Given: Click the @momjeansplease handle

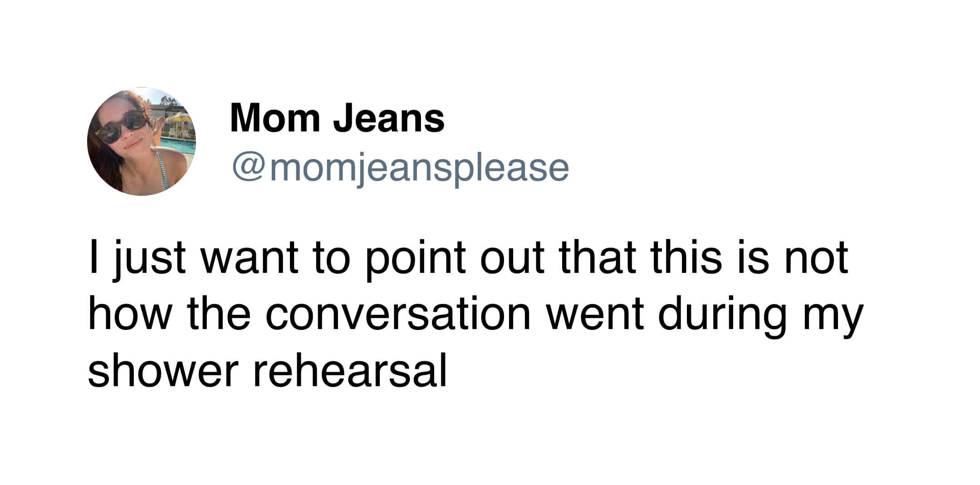Looking at the screenshot, I should [400, 168].
